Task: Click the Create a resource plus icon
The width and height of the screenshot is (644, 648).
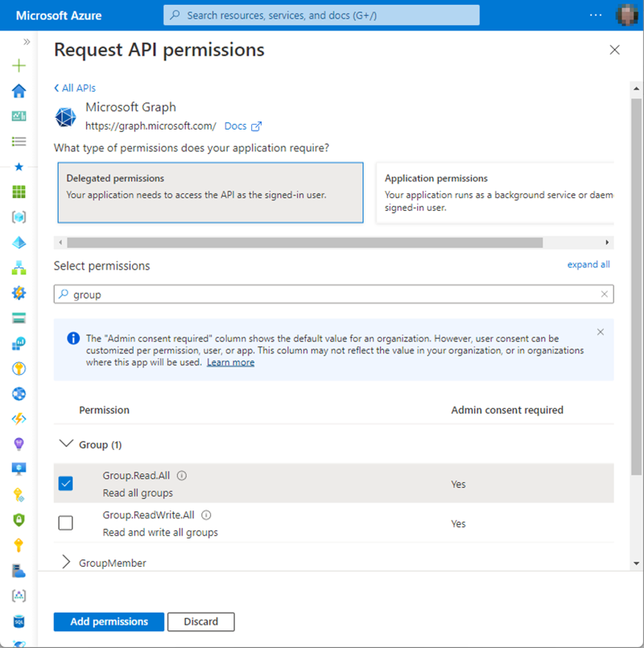Action: coord(19,66)
